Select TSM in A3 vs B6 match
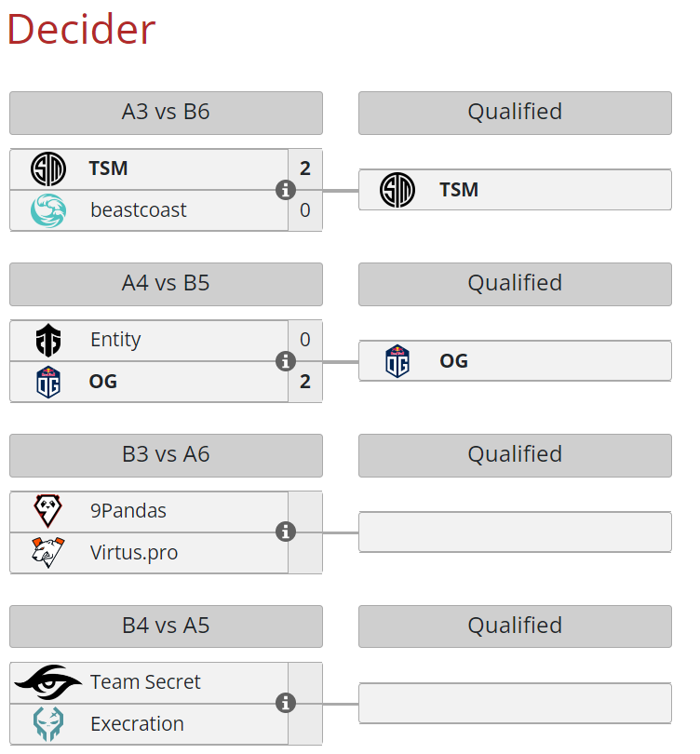Image resolution: width=700 pixels, height=754 pixels. tap(108, 168)
